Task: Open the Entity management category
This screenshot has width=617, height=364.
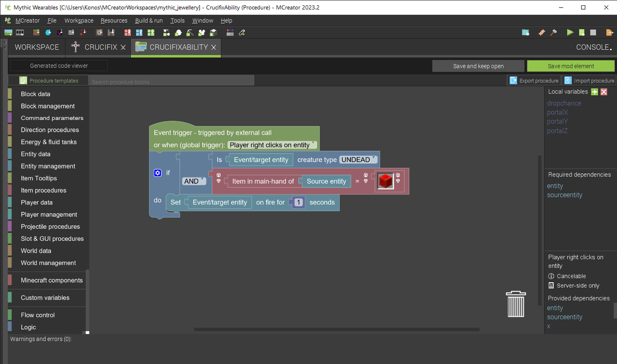Action: (x=48, y=166)
